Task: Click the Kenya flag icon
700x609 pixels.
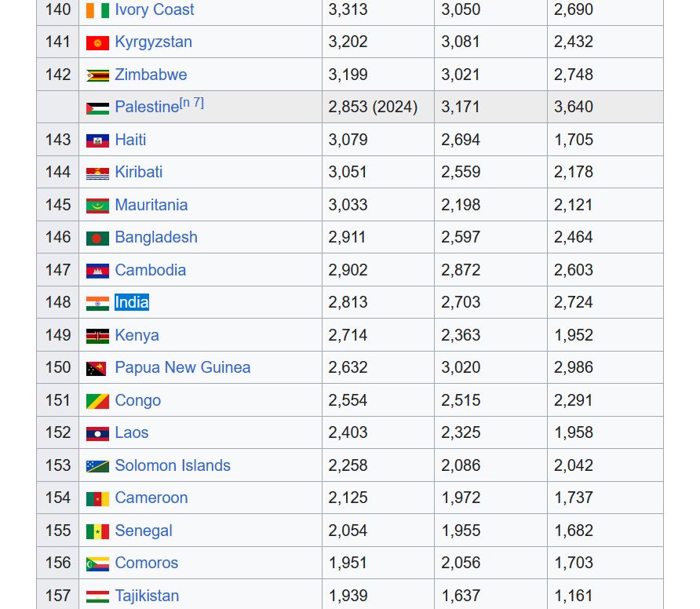Action: (x=97, y=337)
